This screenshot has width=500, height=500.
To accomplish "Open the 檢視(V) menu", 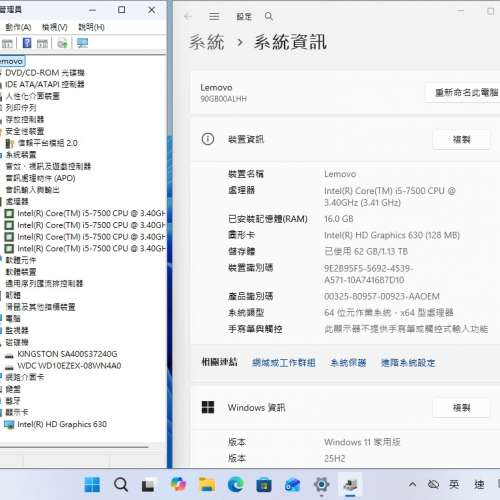I will (x=55, y=27).
